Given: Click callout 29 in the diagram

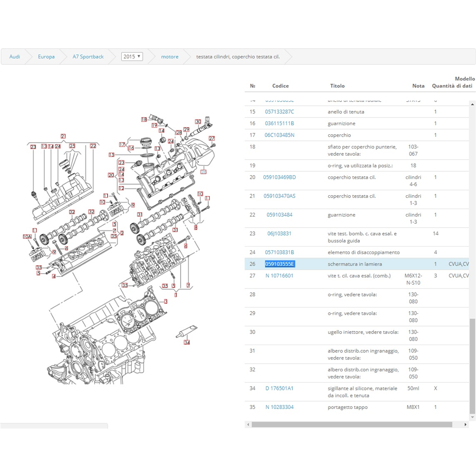Looking at the screenshot, I should 187,129.
